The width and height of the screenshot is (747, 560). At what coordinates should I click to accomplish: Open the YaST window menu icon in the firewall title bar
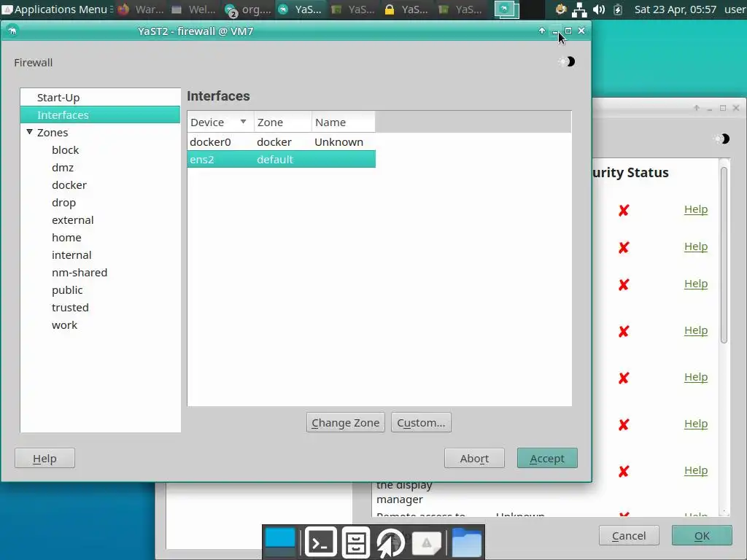point(12,31)
